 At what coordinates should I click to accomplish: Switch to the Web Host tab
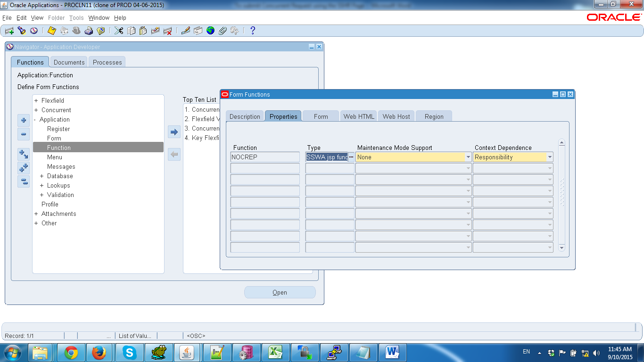tap(396, 116)
